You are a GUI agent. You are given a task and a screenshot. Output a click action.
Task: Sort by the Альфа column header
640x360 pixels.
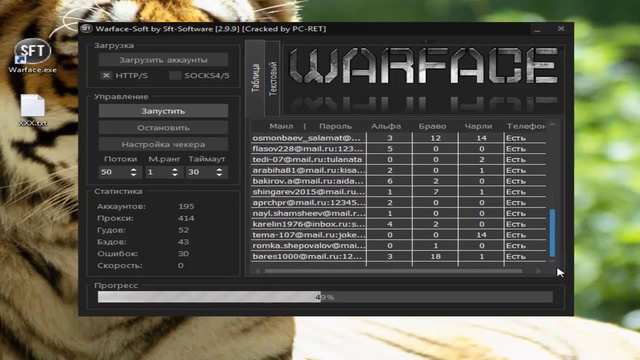click(x=386, y=126)
